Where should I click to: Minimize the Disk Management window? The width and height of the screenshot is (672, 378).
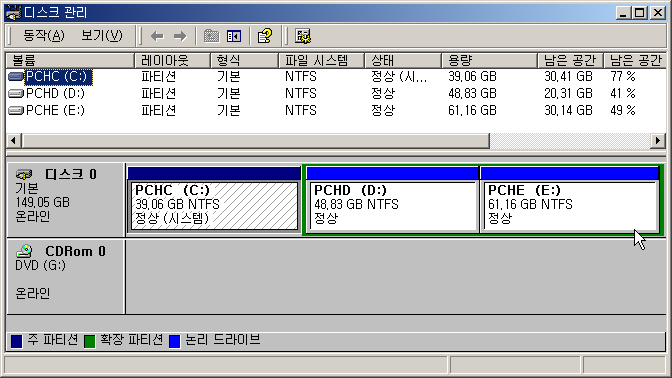click(x=623, y=13)
